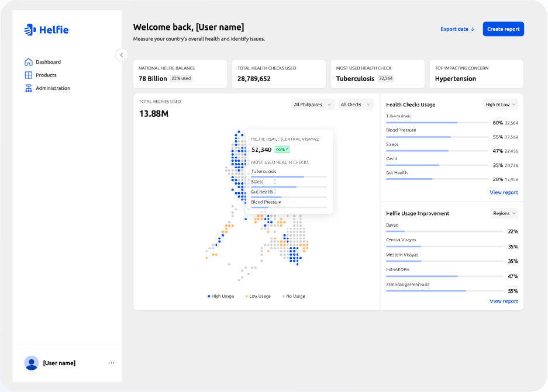Click the Helfie logo icon
The image size is (548, 392).
click(30, 30)
